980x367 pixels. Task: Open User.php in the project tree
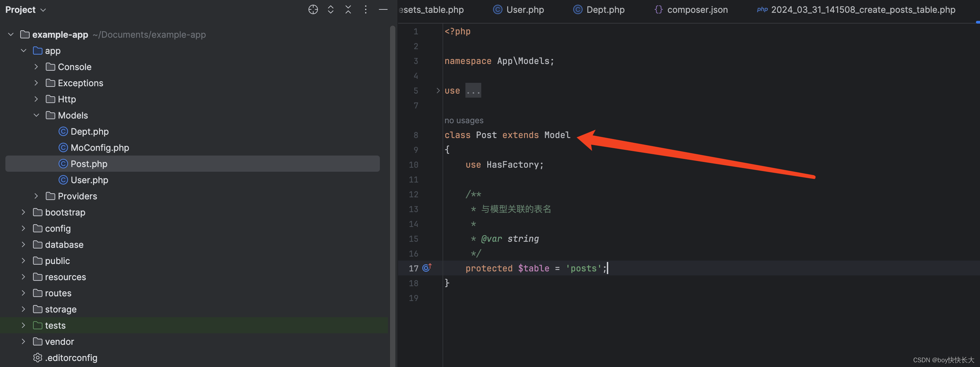(89, 180)
